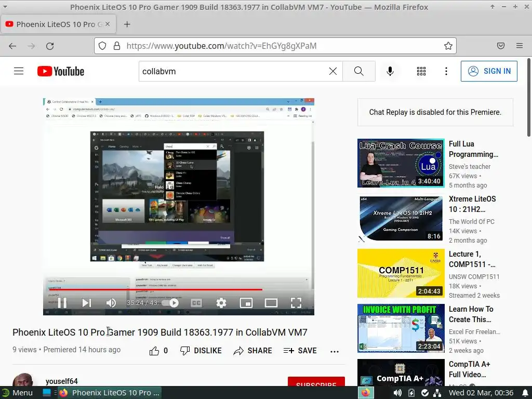Open window menu arrow in title bar
The height and width of the screenshot is (399, 532).
5,6
